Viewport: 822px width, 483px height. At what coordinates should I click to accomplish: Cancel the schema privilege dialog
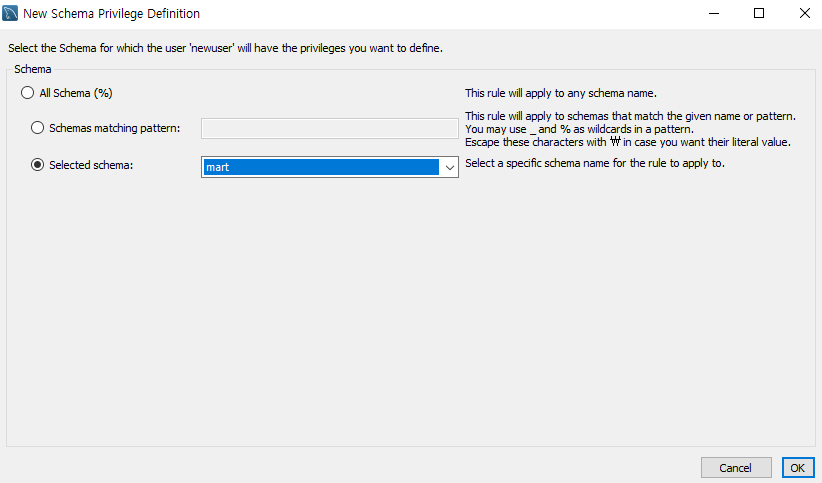click(x=736, y=468)
